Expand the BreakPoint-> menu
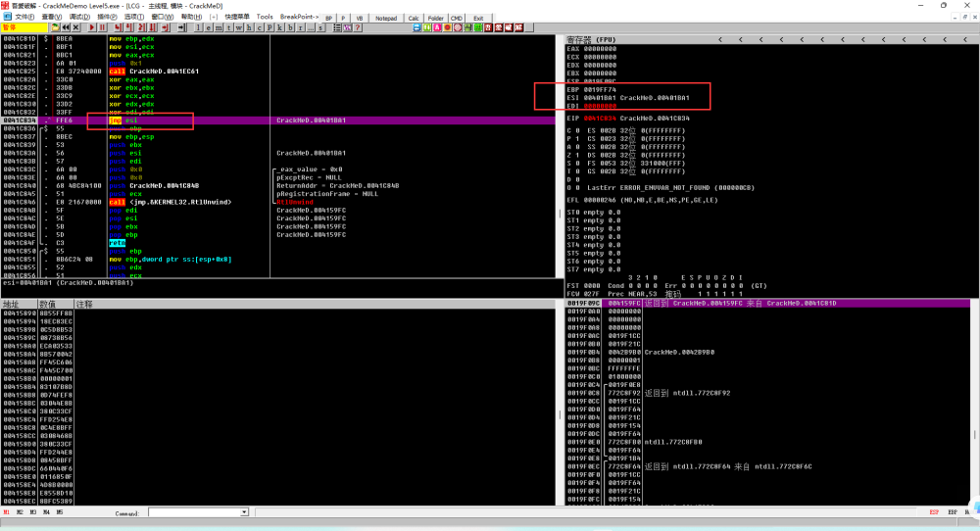980x531 pixels. point(299,17)
